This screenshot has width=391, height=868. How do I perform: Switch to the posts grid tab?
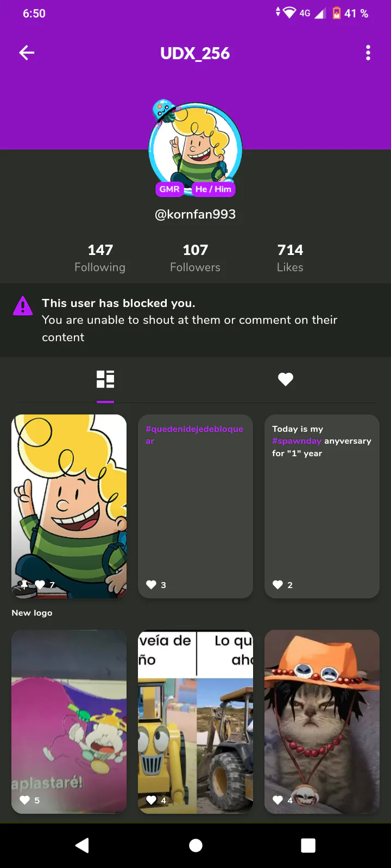105,379
